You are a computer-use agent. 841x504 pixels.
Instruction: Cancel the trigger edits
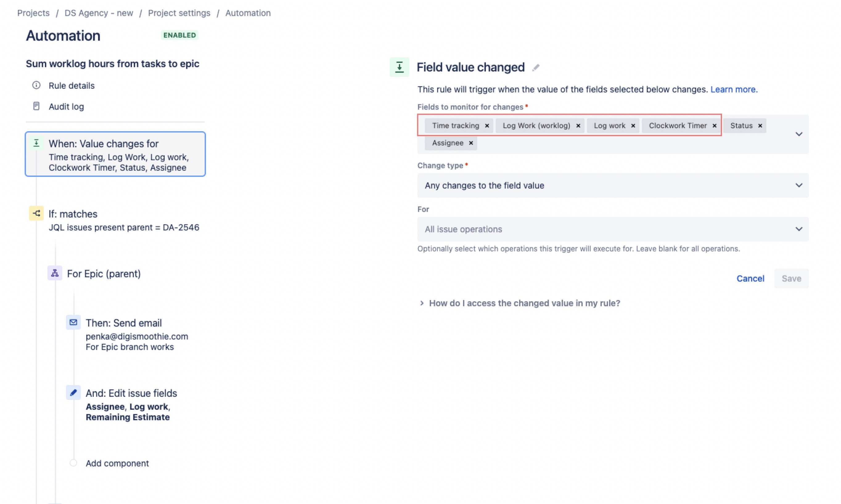pos(750,278)
